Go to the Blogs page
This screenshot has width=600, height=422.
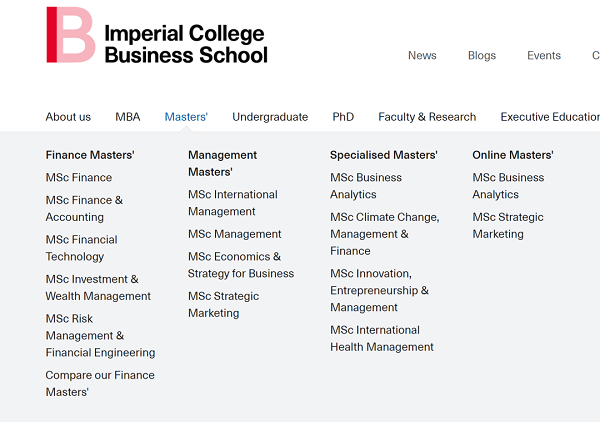[x=482, y=56]
